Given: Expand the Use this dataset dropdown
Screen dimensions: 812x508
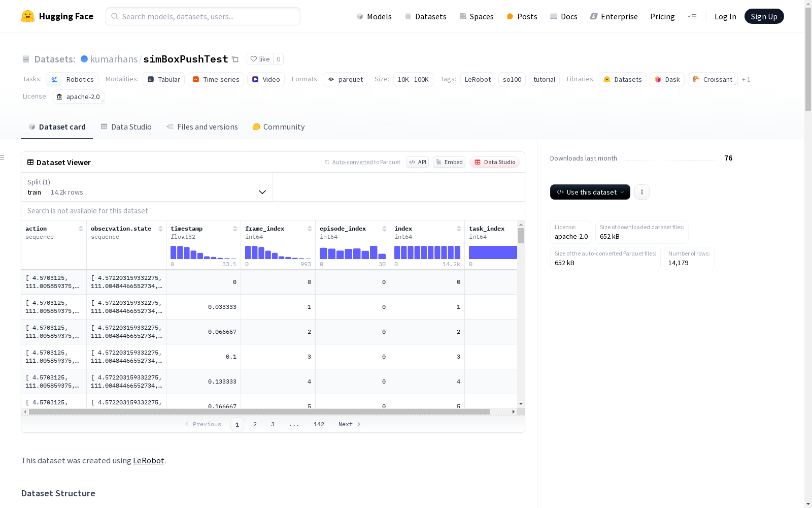Looking at the screenshot, I should tap(590, 192).
